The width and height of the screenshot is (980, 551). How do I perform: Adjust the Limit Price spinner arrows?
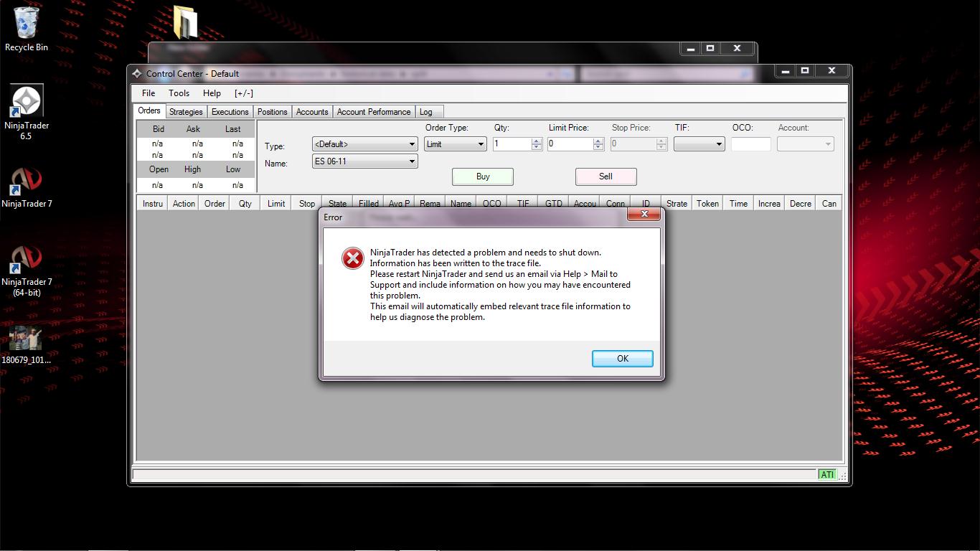599,144
